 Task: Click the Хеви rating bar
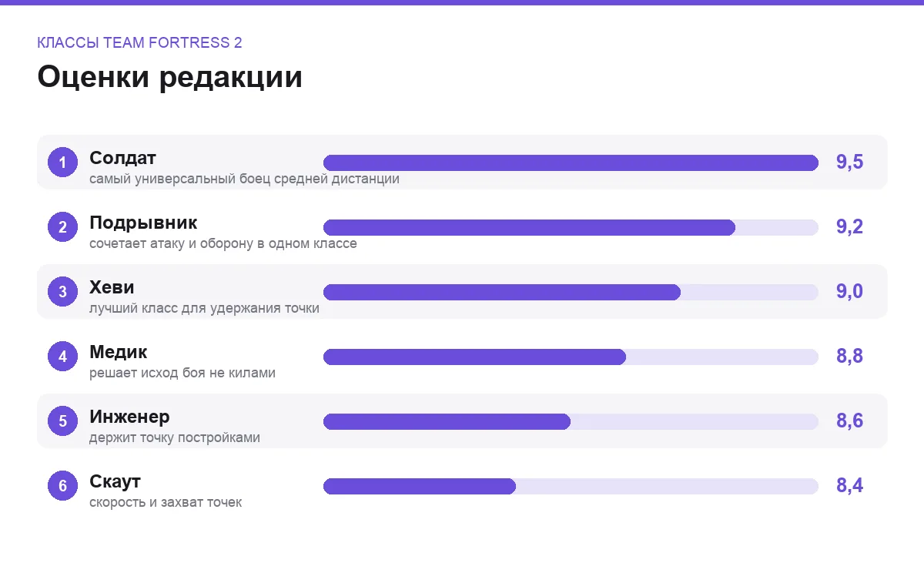(x=571, y=292)
